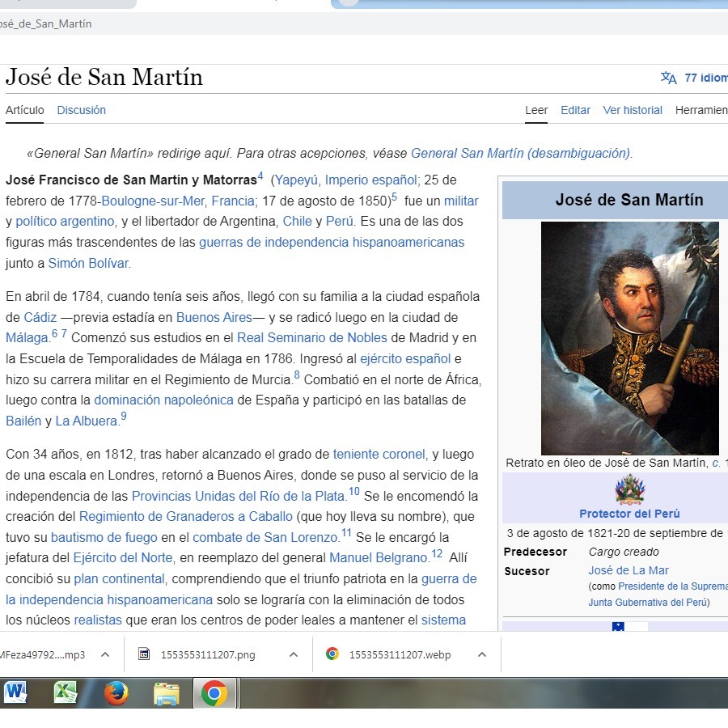This screenshot has height=728, width=728.
Task: Select the Leer tab
Action: pos(536,110)
